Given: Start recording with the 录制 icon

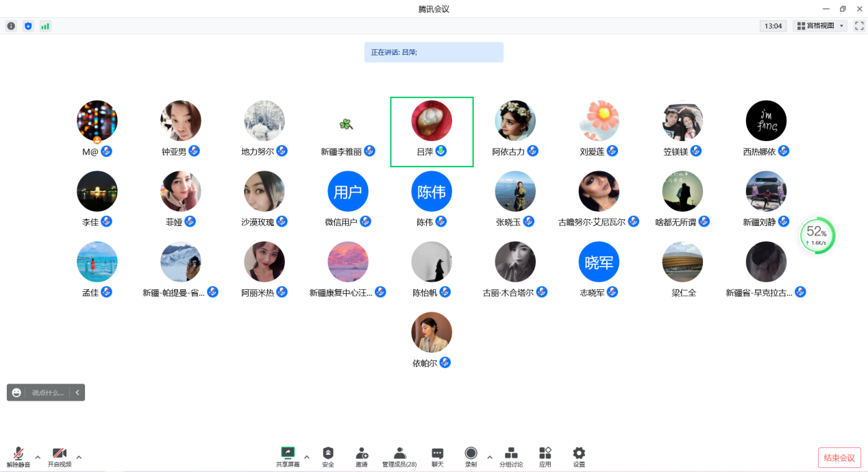Looking at the screenshot, I should click(x=471, y=454).
